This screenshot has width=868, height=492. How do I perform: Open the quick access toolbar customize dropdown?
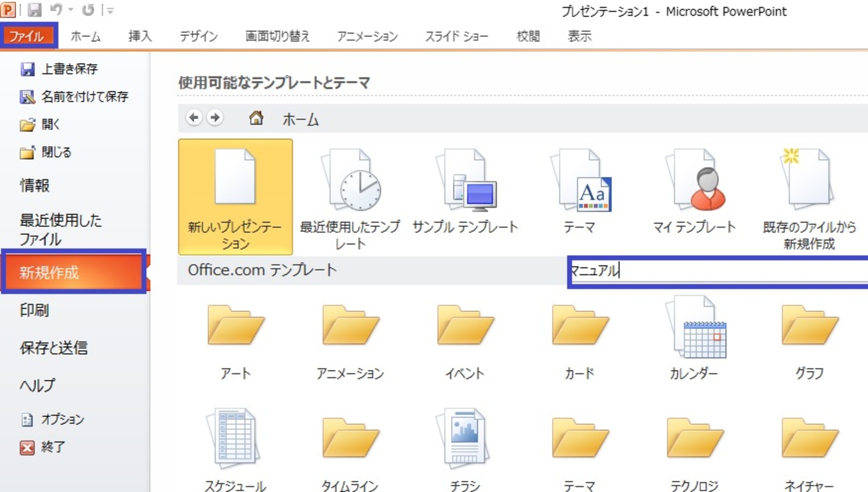coord(110,10)
